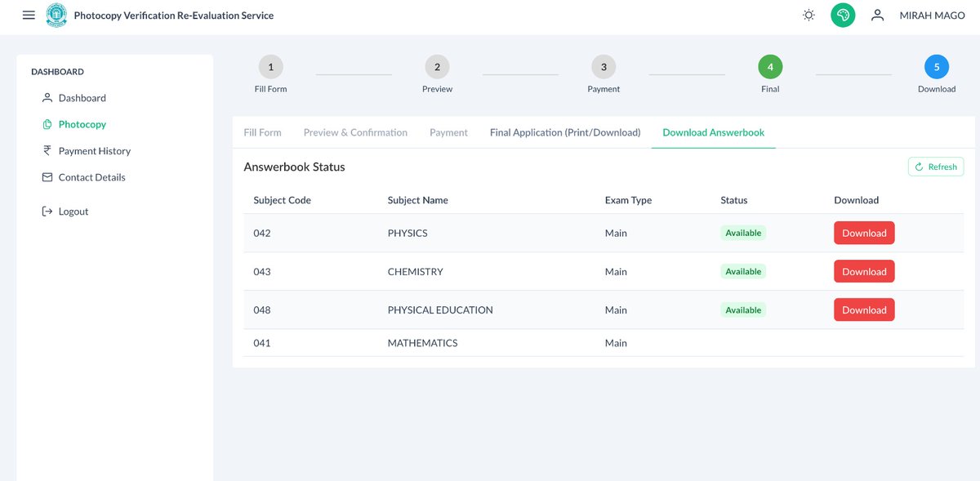This screenshot has width=980, height=481.
Task: Click the PHYSICS subject name
Action: [x=408, y=233]
